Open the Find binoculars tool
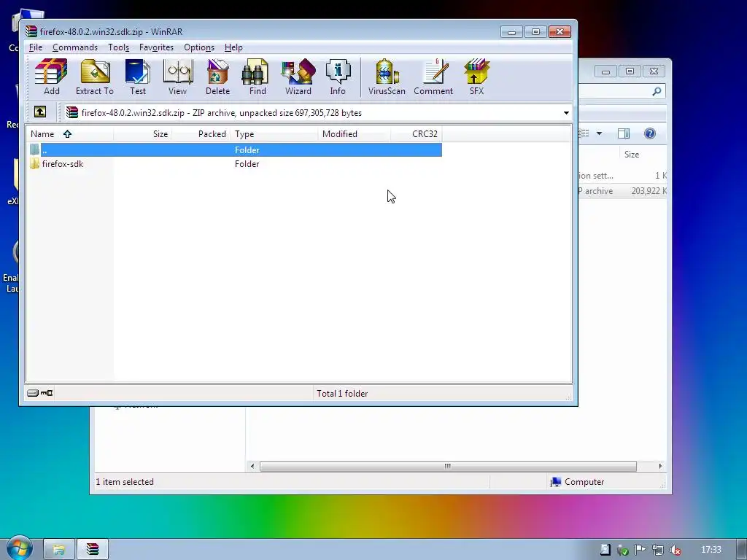 pyautogui.click(x=258, y=77)
